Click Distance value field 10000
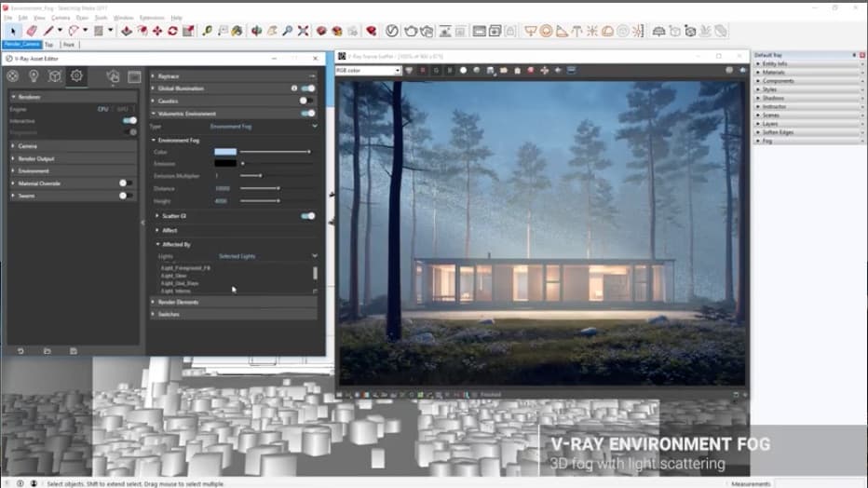Image resolution: width=868 pixels, height=488 pixels. [224, 189]
